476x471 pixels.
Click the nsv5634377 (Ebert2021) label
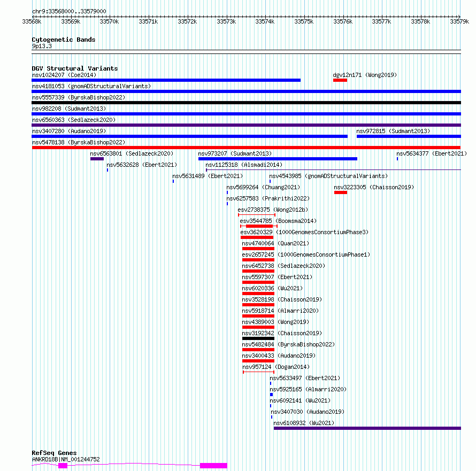[432, 153]
